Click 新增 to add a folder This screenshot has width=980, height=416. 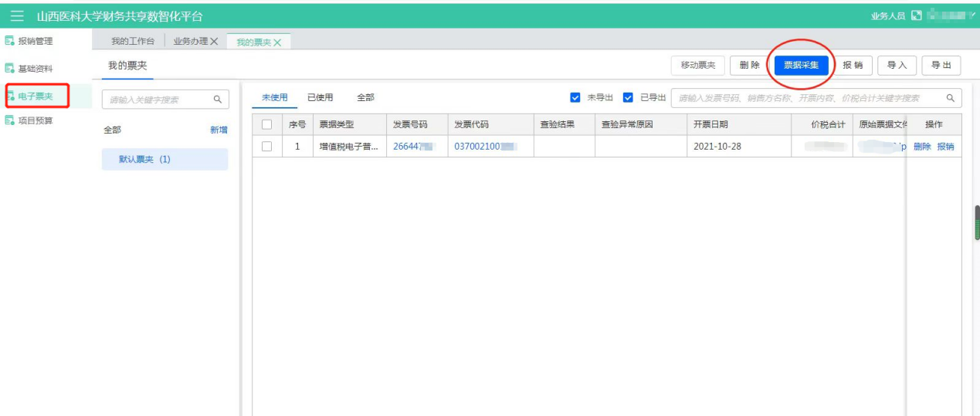click(219, 130)
